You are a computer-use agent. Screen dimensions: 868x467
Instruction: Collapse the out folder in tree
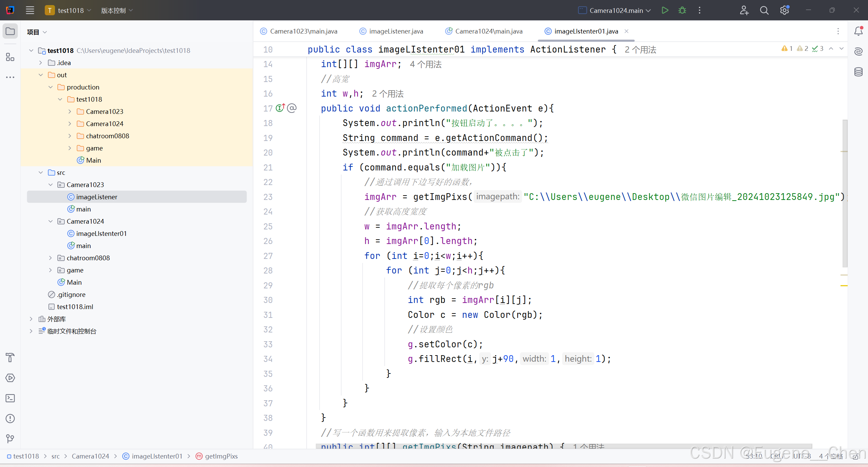point(41,75)
